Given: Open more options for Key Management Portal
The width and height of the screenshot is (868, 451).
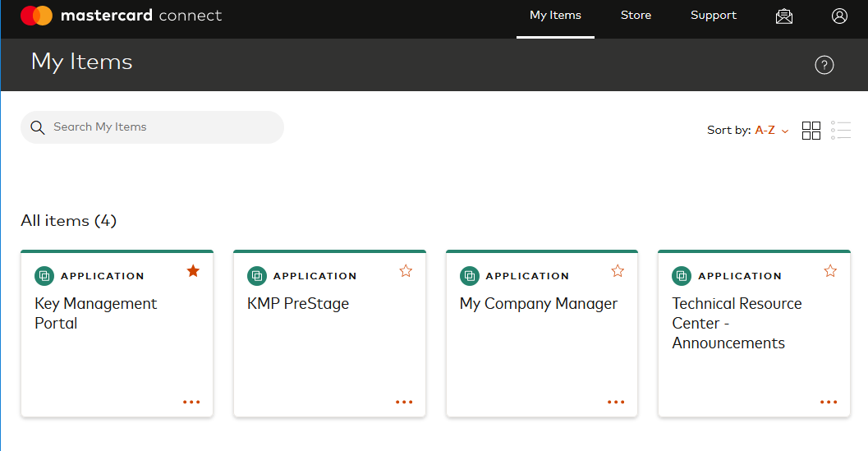Looking at the screenshot, I should point(191,403).
